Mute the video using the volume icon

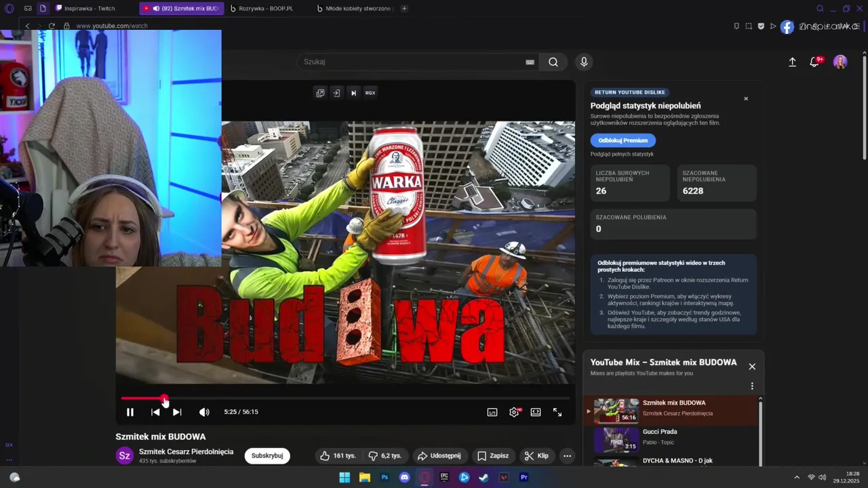pos(204,412)
